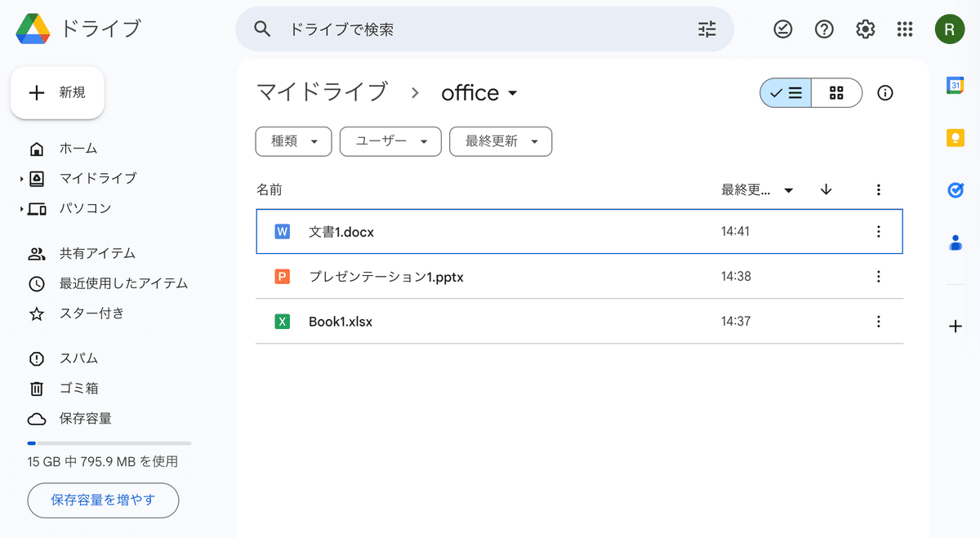Screen dimensions: 980x538
Task: Open the account avatar R
Action: click(x=950, y=29)
